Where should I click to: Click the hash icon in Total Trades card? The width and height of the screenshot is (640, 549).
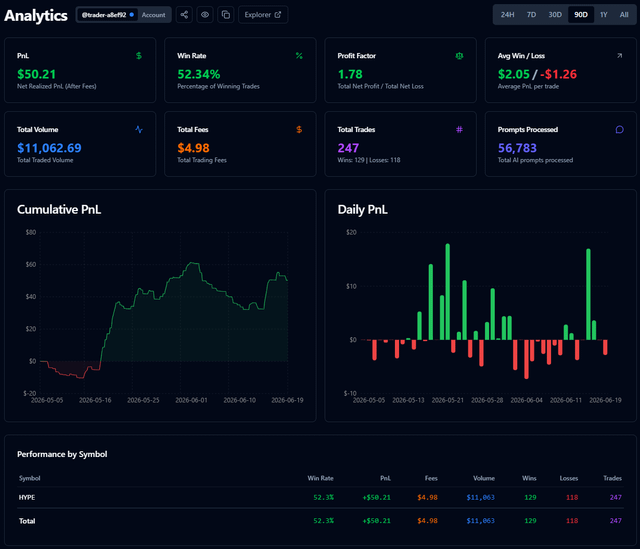tap(459, 129)
